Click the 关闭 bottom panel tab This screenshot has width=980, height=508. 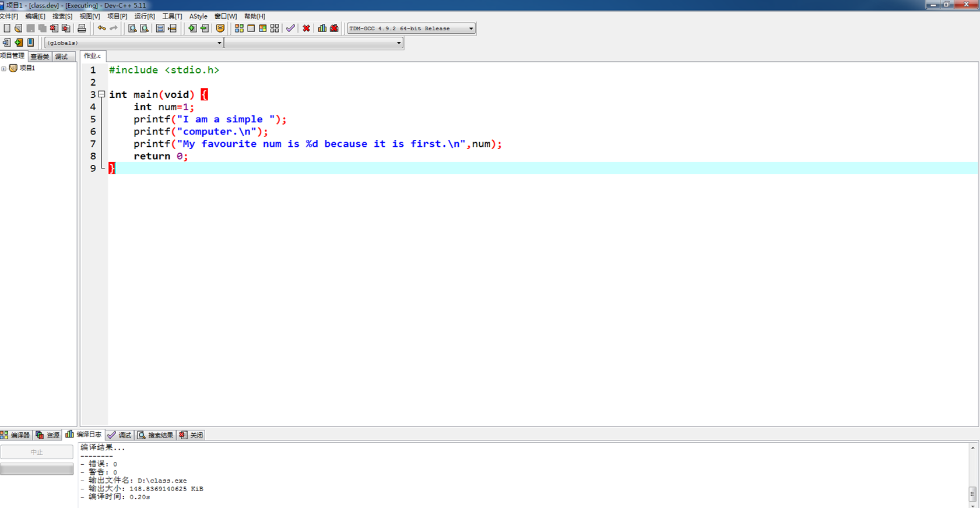[x=191, y=435]
